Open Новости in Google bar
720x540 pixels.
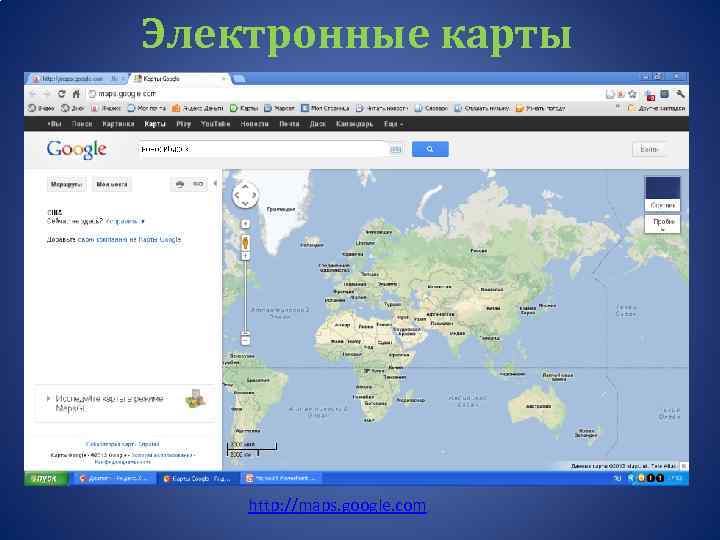pos(254,124)
